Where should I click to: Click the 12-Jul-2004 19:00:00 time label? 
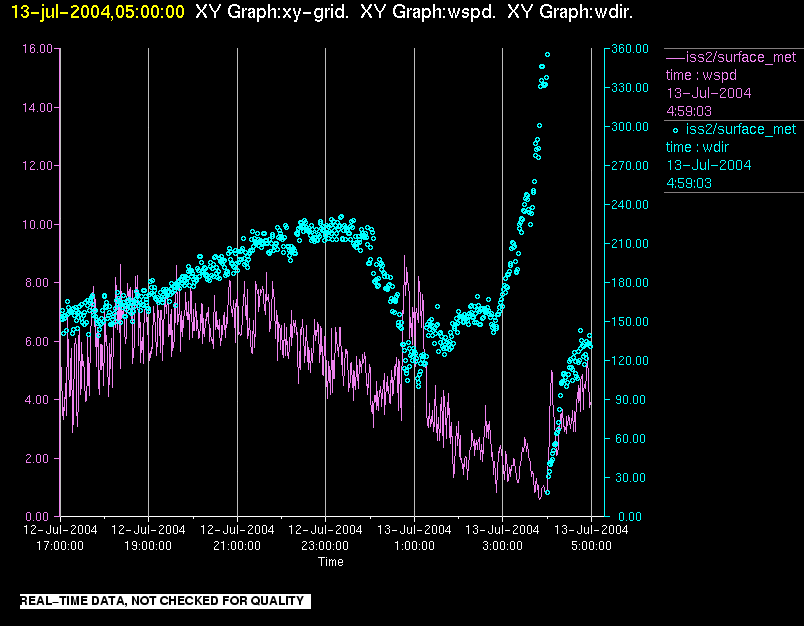tap(148, 537)
